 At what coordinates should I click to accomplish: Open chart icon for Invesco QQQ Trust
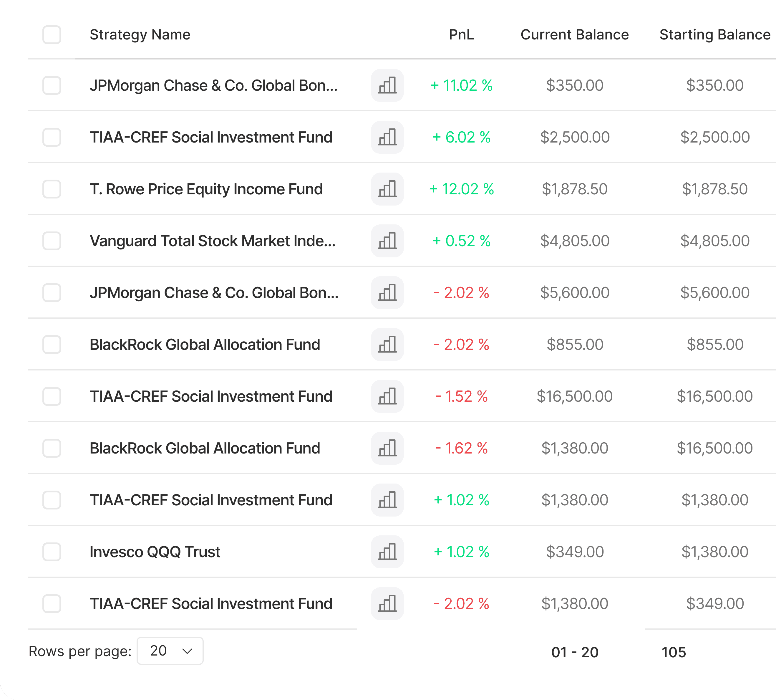coord(387,552)
